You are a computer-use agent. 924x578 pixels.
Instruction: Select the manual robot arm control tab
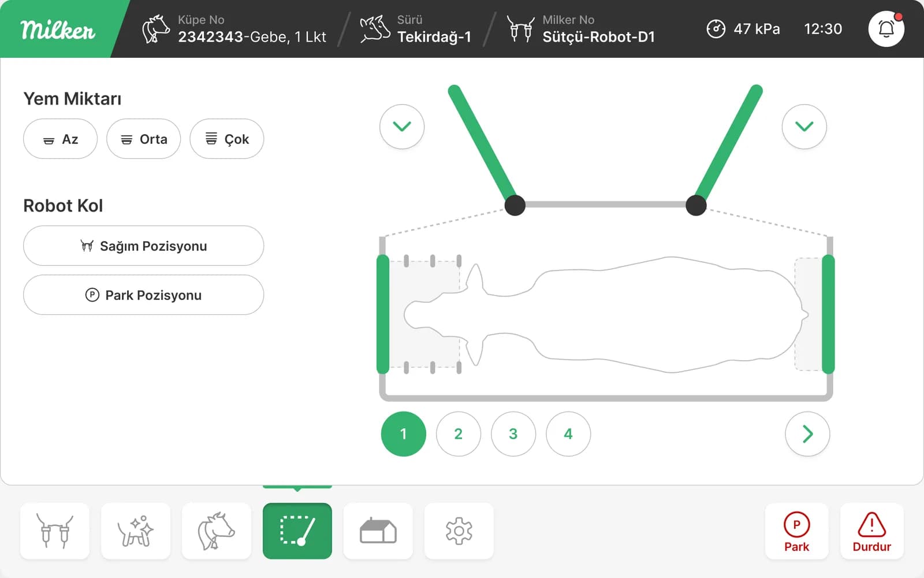coord(297,531)
